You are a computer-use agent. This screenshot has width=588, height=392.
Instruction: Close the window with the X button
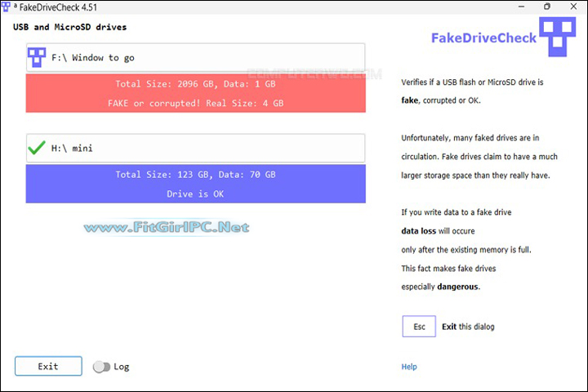[x=573, y=7]
